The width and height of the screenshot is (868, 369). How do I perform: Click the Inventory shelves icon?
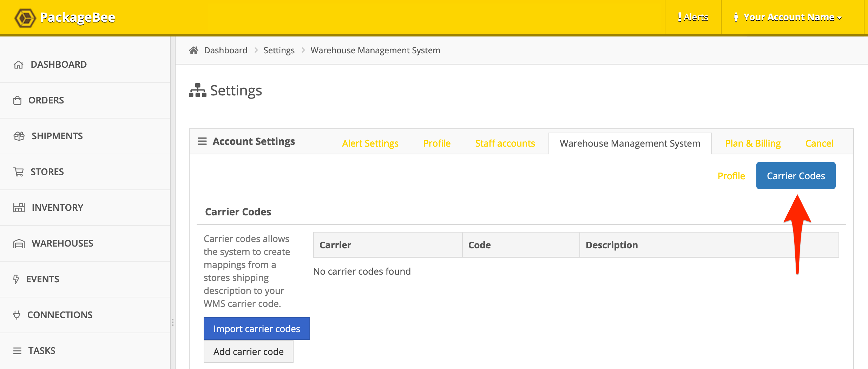tap(19, 208)
